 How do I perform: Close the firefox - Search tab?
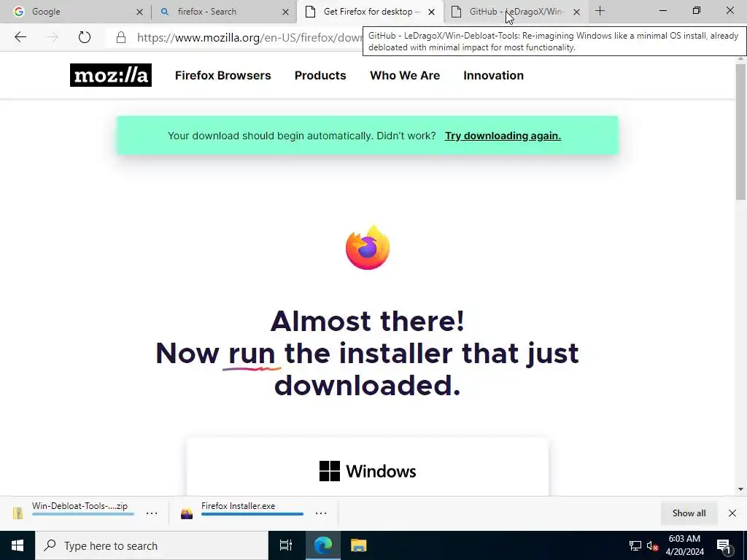click(x=285, y=12)
